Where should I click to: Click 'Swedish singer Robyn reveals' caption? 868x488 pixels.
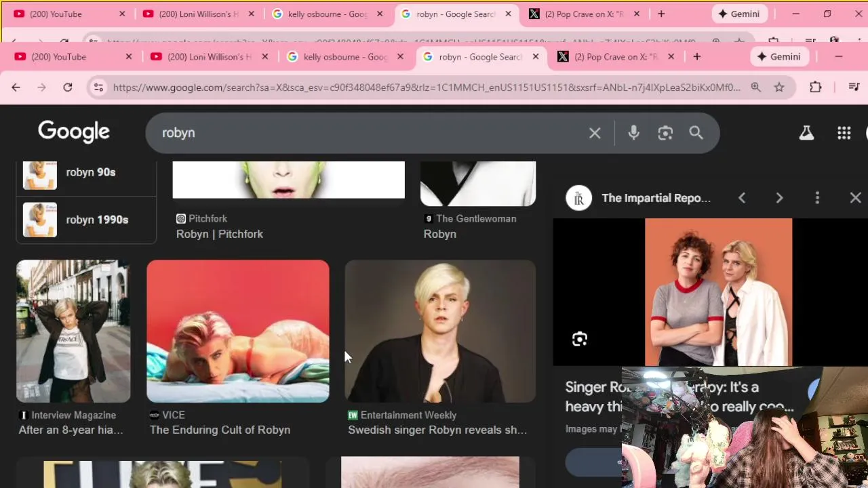pyautogui.click(x=437, y=430)
